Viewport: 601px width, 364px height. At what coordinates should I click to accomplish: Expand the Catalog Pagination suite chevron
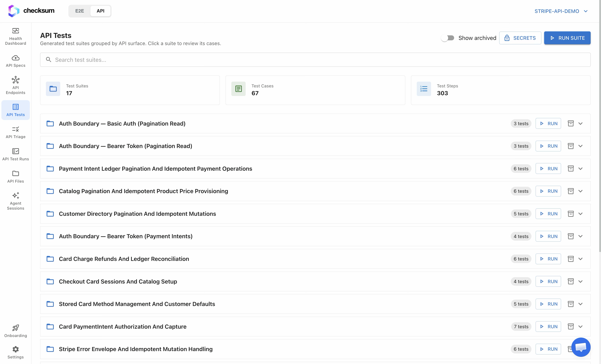tap(581, 191)
